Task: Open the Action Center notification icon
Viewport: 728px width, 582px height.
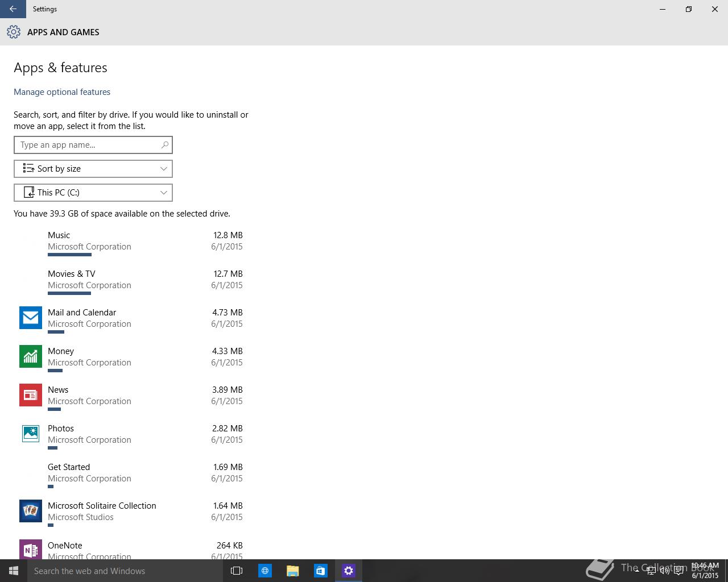Action: tap(679, 571)
